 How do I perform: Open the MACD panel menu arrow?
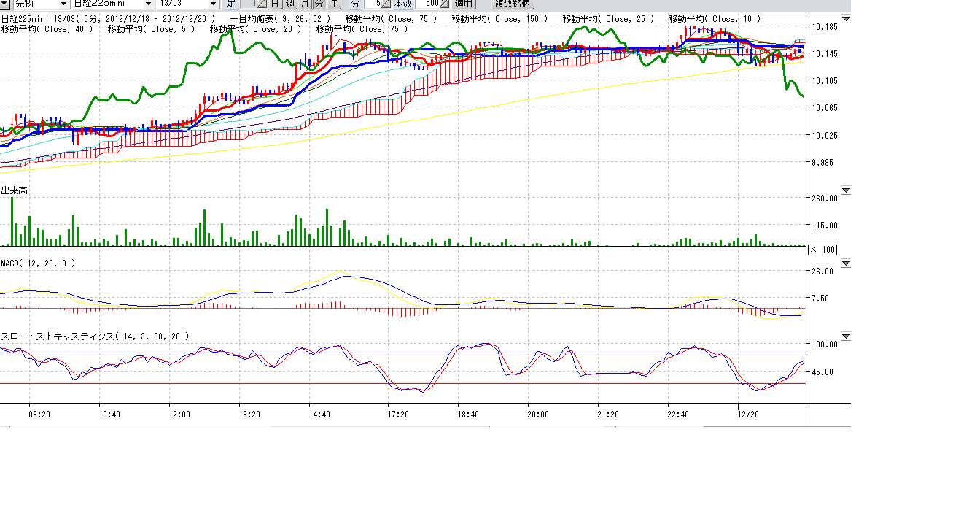point(846,263)
